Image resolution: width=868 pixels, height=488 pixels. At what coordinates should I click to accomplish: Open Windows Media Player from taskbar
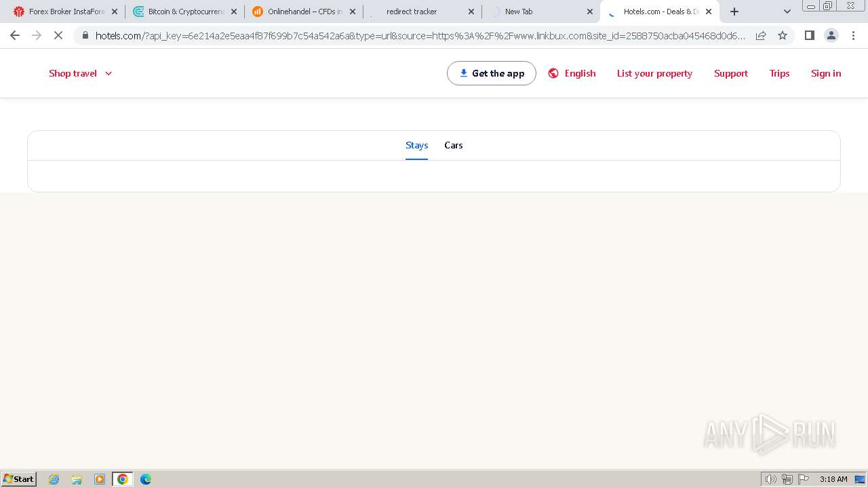click(100, 479)
